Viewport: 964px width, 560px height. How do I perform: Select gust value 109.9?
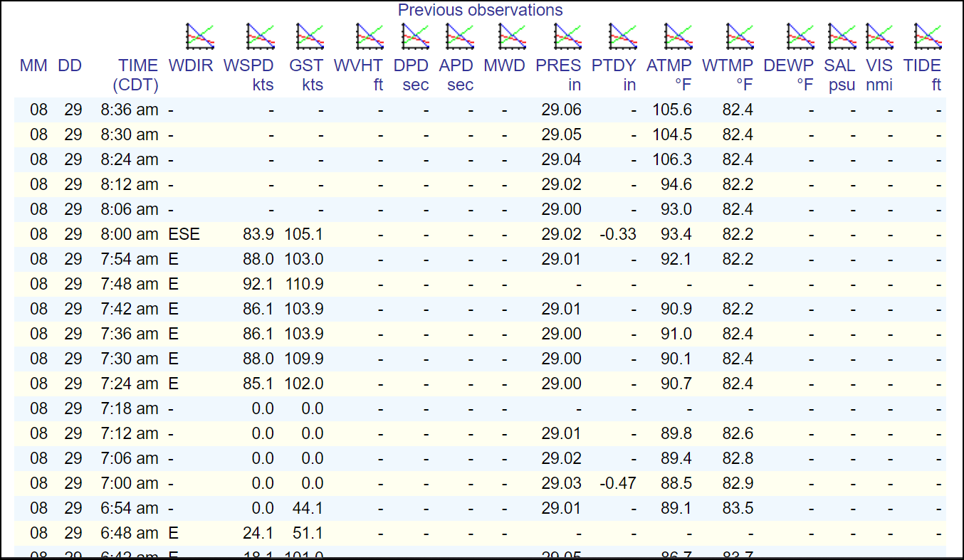pos(304,359)
